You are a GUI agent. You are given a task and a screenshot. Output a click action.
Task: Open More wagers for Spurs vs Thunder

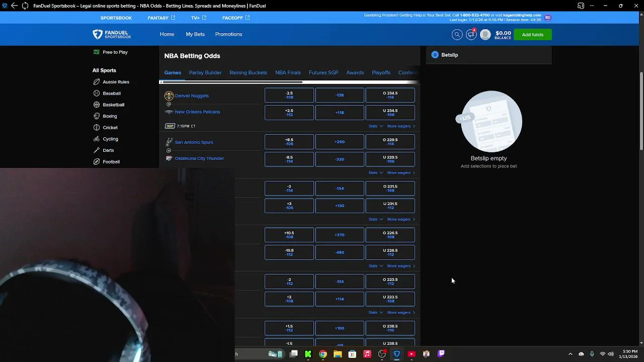401,173
